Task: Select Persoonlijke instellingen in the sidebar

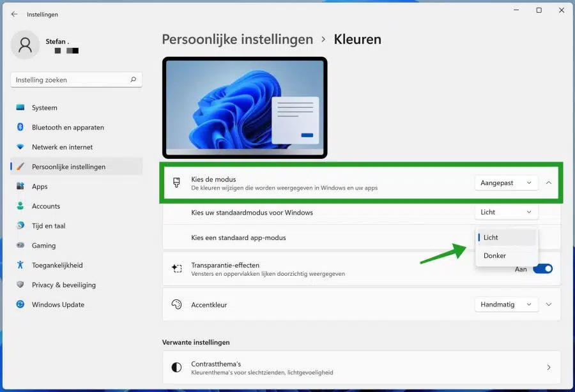Action: pos(76,167)
